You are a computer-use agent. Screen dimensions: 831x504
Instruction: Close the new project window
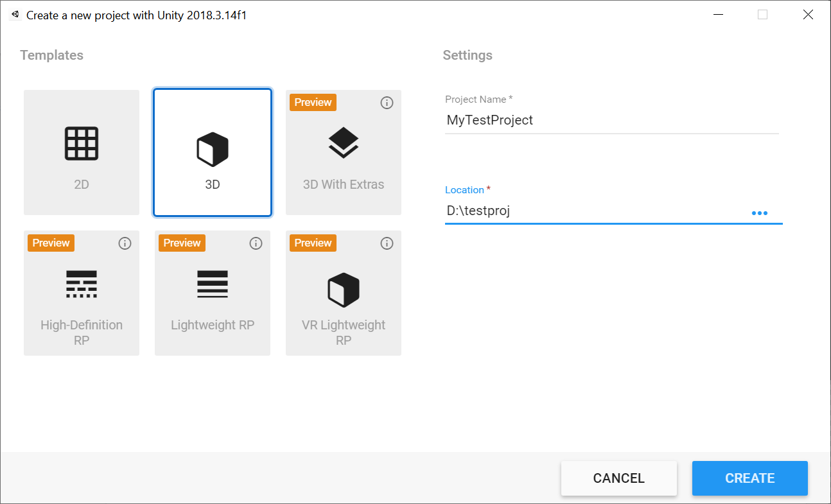coord(808,14)
